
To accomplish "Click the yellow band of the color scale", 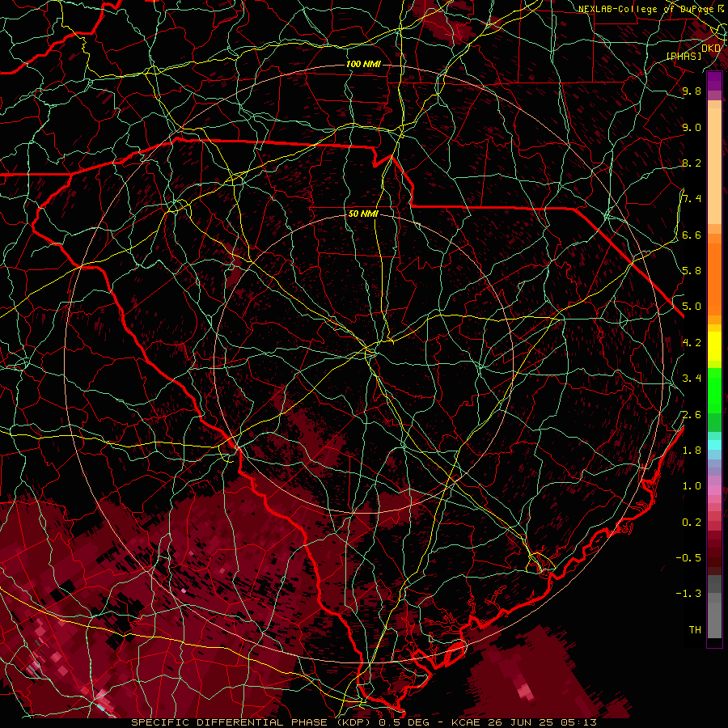I will click(x=714, y=346).
